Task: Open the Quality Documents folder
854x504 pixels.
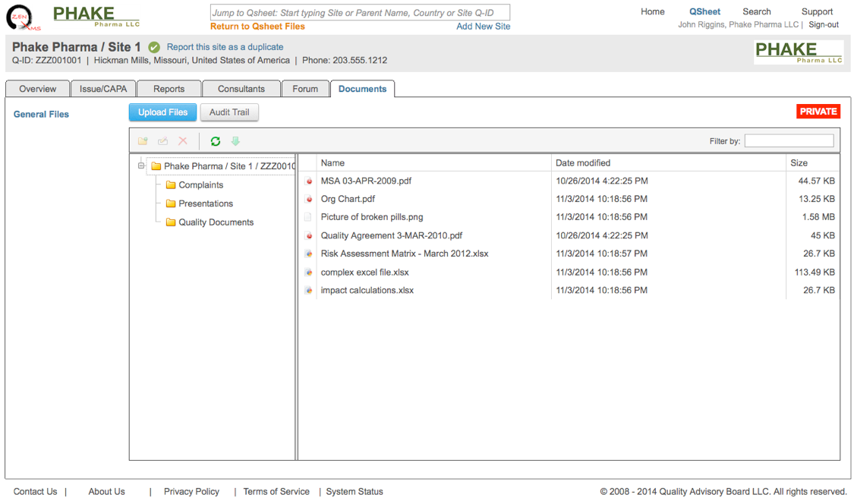Action: tap(216, 222)
